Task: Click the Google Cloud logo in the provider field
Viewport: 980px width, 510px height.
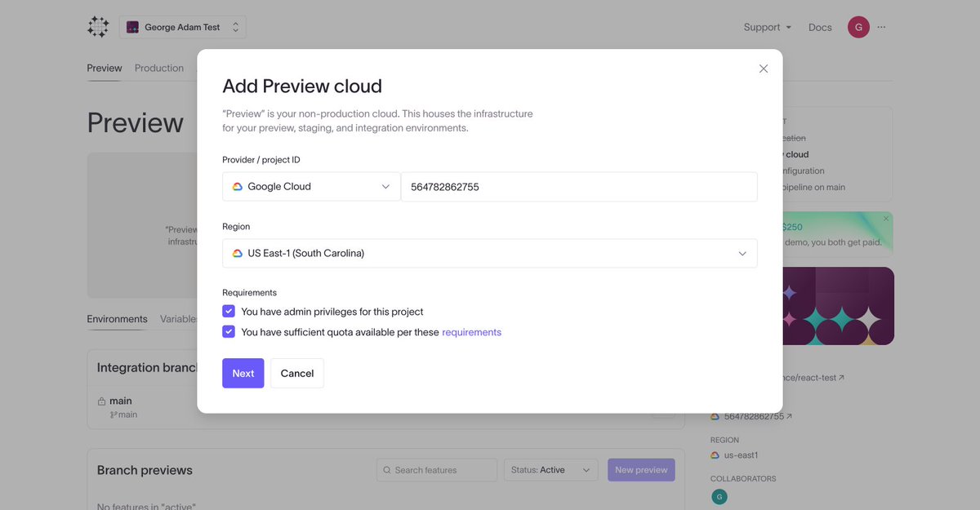Action: pos(238,186)
